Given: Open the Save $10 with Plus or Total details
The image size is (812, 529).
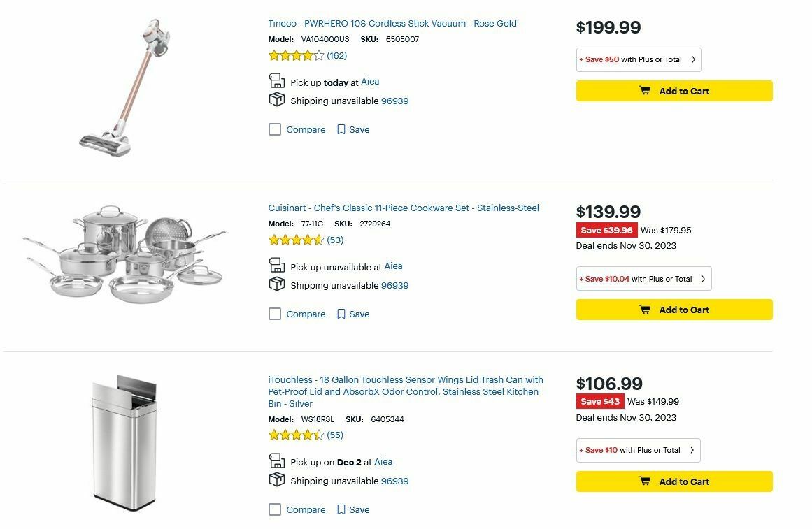Looking at the screenshot, I should pos(637,450).
